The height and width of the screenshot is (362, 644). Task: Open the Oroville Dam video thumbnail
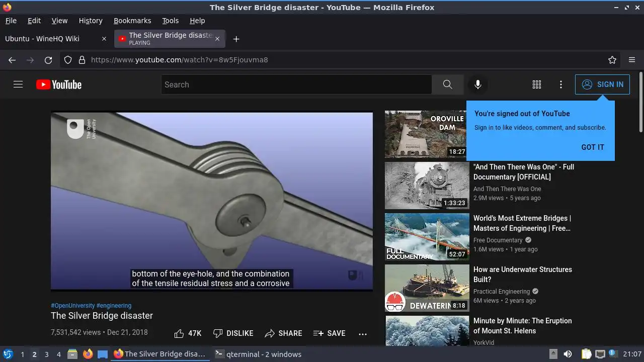tap(427, 134)
